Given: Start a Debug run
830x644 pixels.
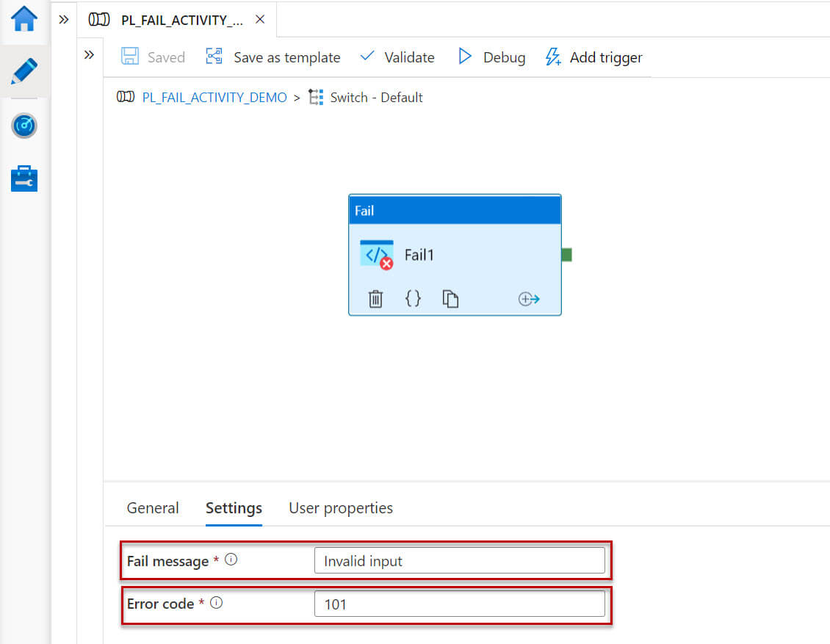Looking at the screenshot, I should (491, 57).
